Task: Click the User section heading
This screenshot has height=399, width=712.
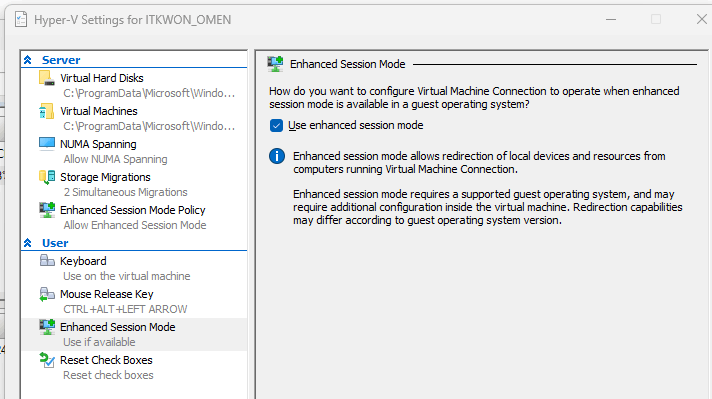Action: click(55, 243)
